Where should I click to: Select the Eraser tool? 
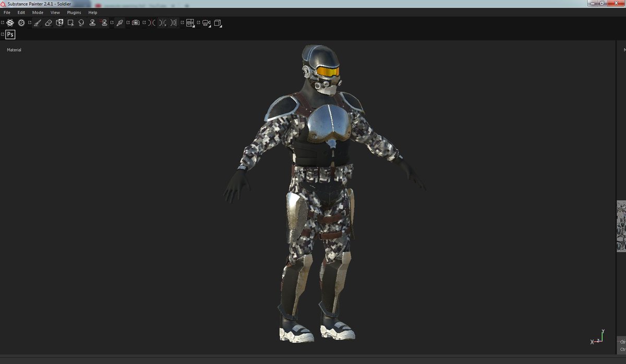[48, 23]
